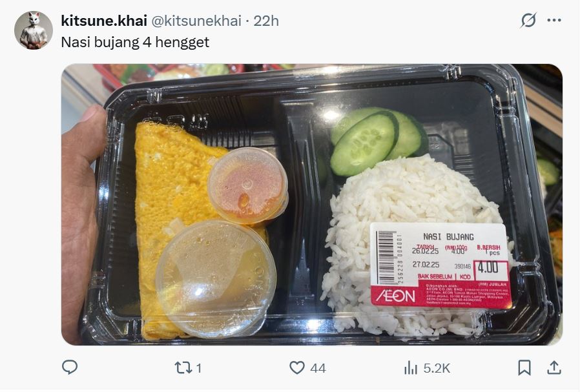Viewport: 580px width, 392px height.
Task: Click the 44 likes count
Action: pos(318,368)
